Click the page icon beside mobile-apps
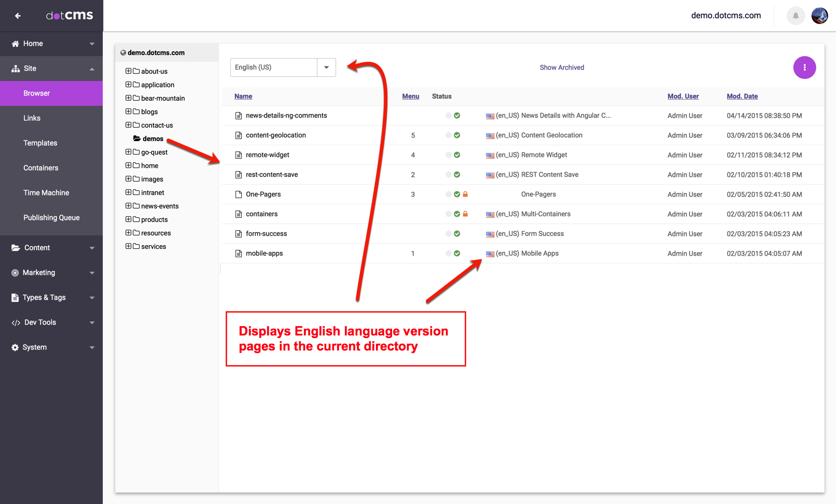Image resolution: width=836 pixels, height=504 pixels. pyautogui.click(x=239, y=254)
